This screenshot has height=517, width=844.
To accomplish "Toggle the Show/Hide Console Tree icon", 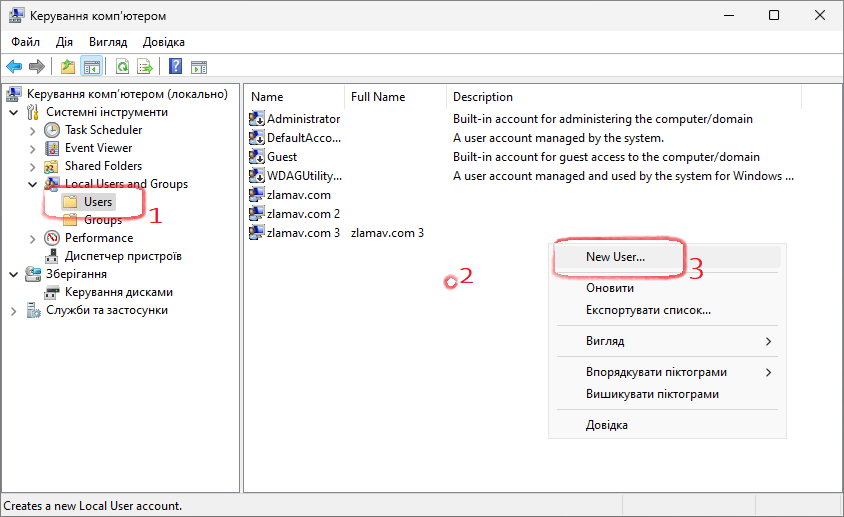I will coord(91,67).
